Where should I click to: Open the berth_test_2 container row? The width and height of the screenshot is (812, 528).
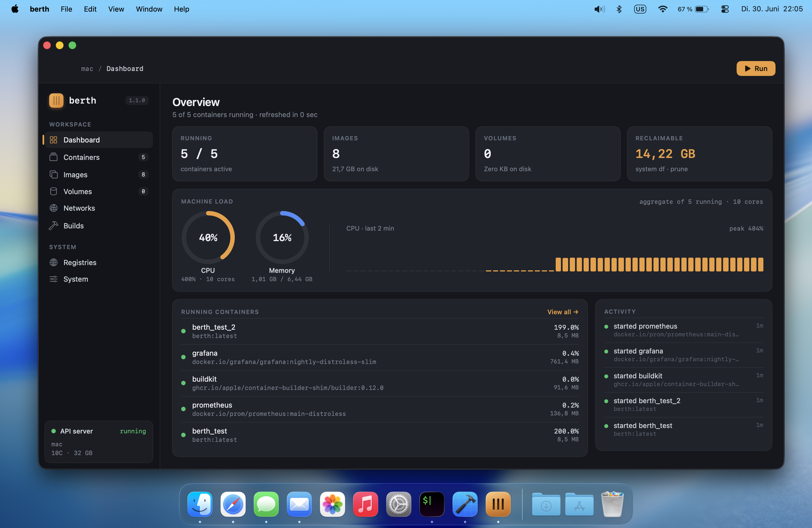(x=380, y=331)
